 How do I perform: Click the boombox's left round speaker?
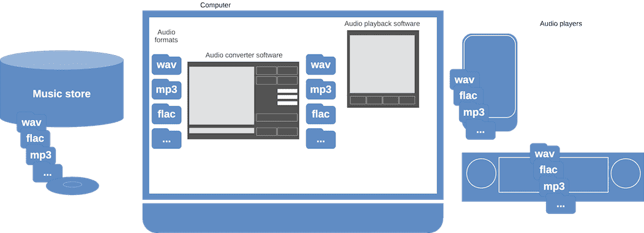point(481,174)
